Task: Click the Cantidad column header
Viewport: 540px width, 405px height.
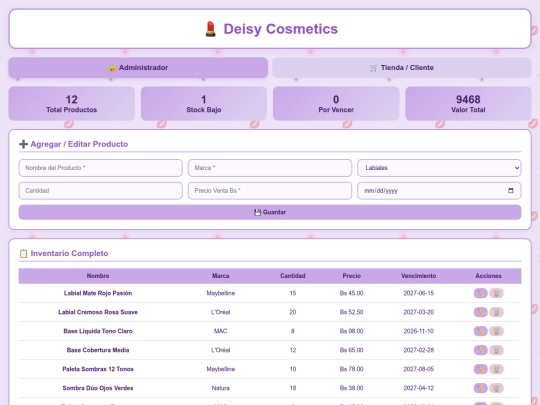Action: [x=293, y=276]
